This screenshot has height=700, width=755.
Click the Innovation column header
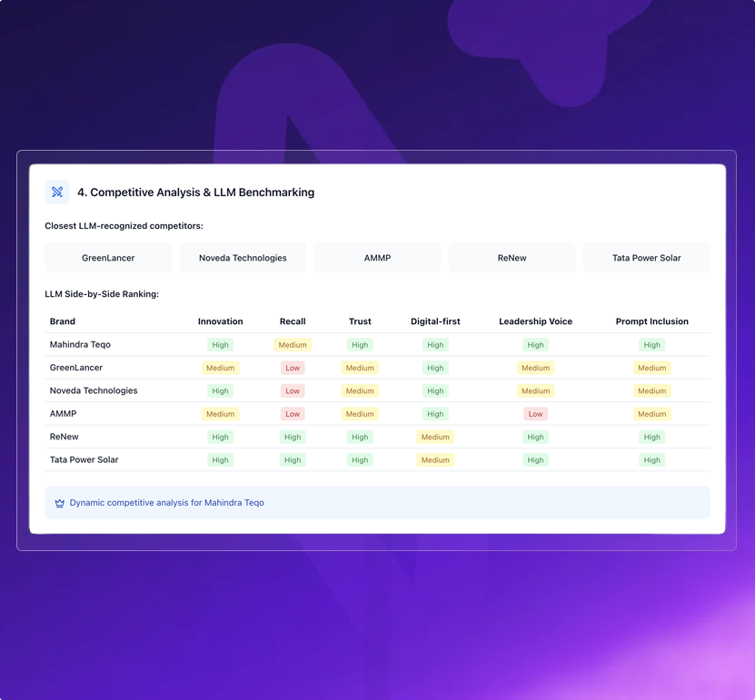coord(220,321)
